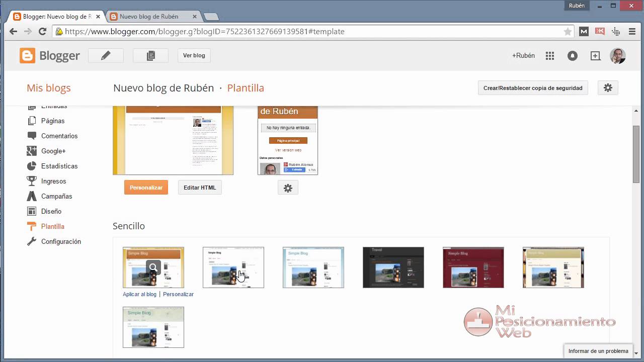644x362 pixels.
Task: Open settings gear beside Crear/Restablecer button
Action: 608,87
